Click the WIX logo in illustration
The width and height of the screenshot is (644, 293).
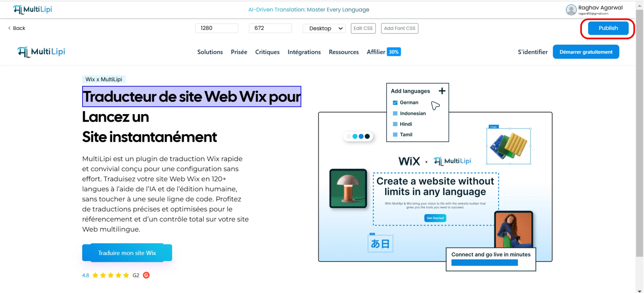[409, 161]
